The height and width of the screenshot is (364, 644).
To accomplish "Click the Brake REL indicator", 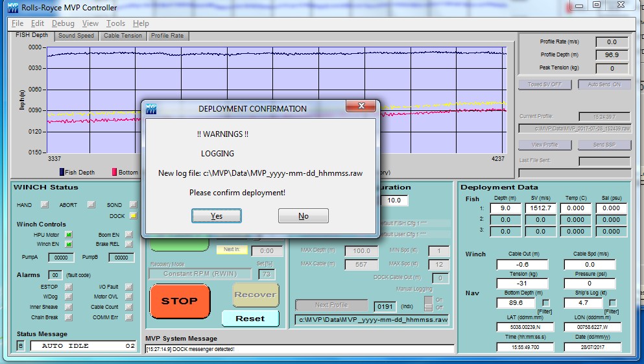I will (128, 244).
